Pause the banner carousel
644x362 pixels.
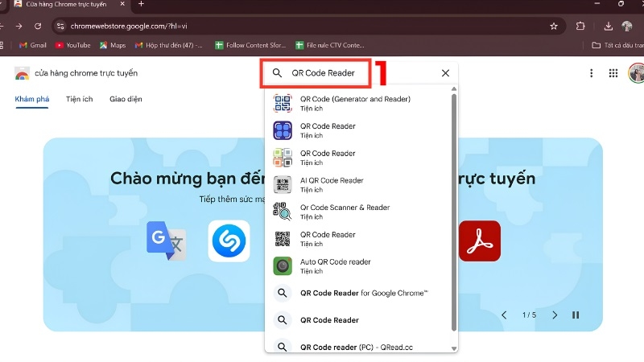pyautogui.click(x=576, y=315)
